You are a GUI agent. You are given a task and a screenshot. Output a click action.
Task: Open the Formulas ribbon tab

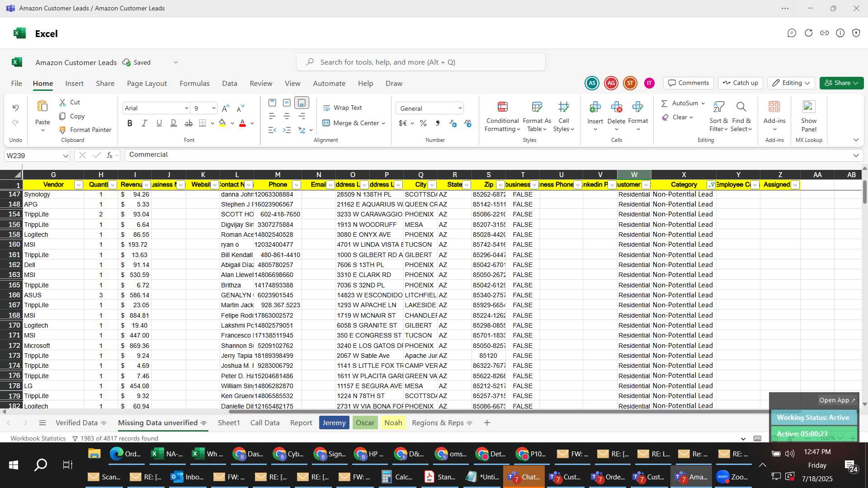click(x=194, y=84)
